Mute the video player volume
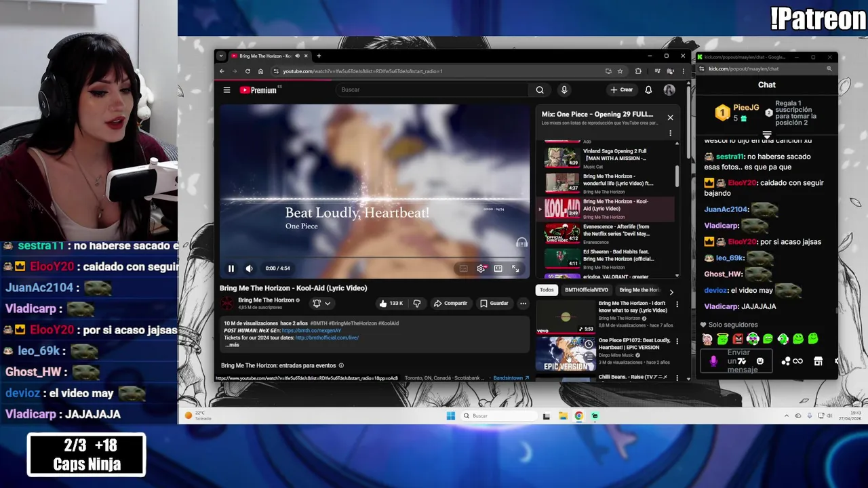The height and width of the screenshot is (488, 868). tap(249, 268)
